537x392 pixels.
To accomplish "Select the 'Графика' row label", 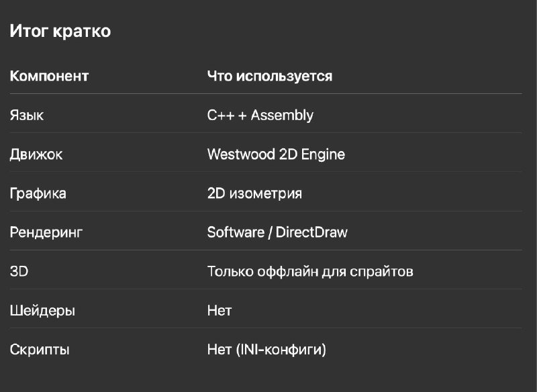I will [38, 194].
